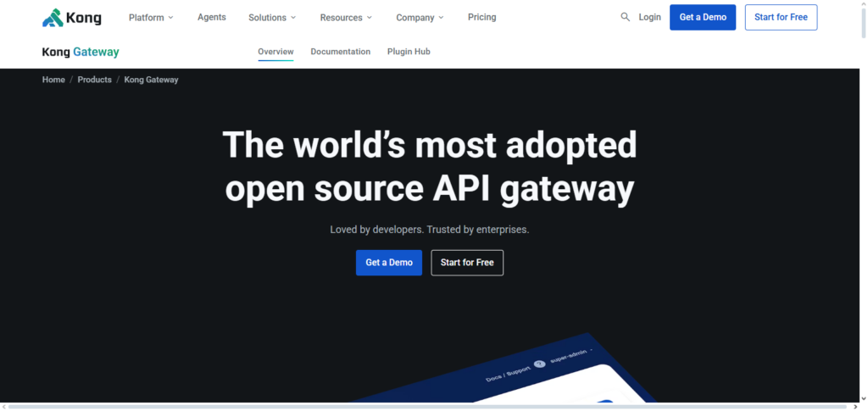868x411 pixels.
Task: Click the header Get a Demo button
Action: point(703,17)
